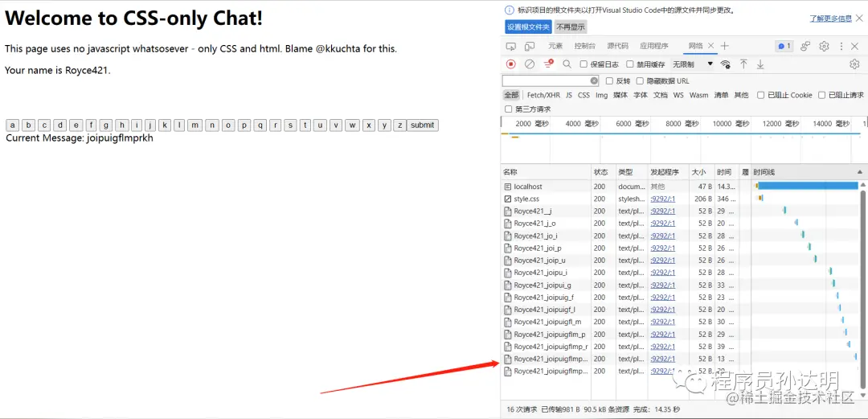
Task: Click the export HAR download arrow
Action: (x=760, y=64)
